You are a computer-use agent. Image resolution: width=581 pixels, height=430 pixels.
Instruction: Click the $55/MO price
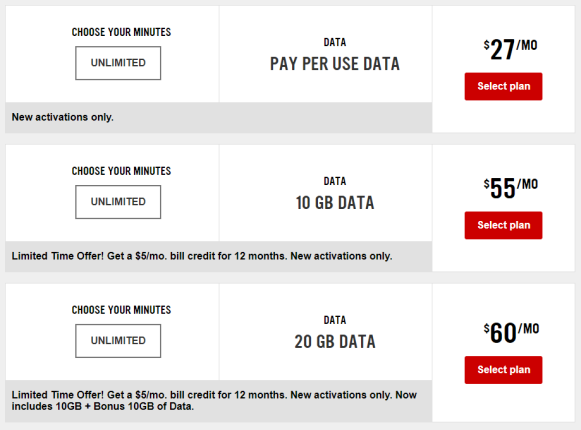510,188
